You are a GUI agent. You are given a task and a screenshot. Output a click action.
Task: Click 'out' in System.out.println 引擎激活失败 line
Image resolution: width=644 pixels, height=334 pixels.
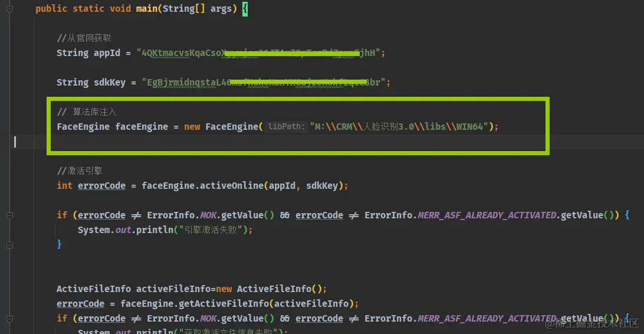click(123, 230)
